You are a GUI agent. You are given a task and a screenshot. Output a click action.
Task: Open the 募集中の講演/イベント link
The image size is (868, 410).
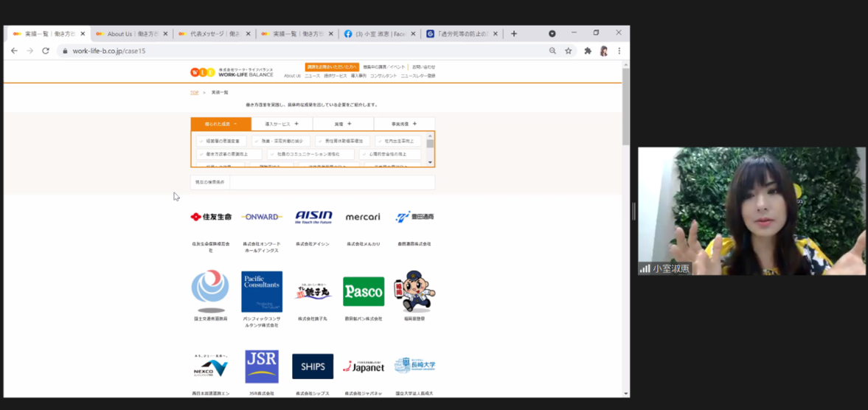(x=385, y=67)
